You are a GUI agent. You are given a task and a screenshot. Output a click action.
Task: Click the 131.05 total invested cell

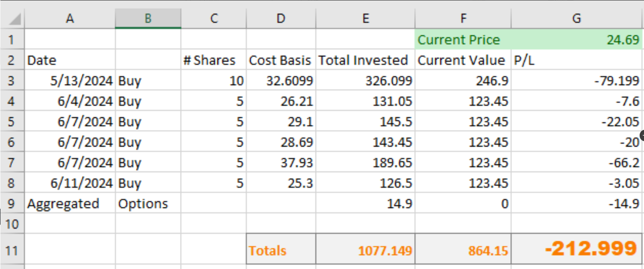click(365, 101)
